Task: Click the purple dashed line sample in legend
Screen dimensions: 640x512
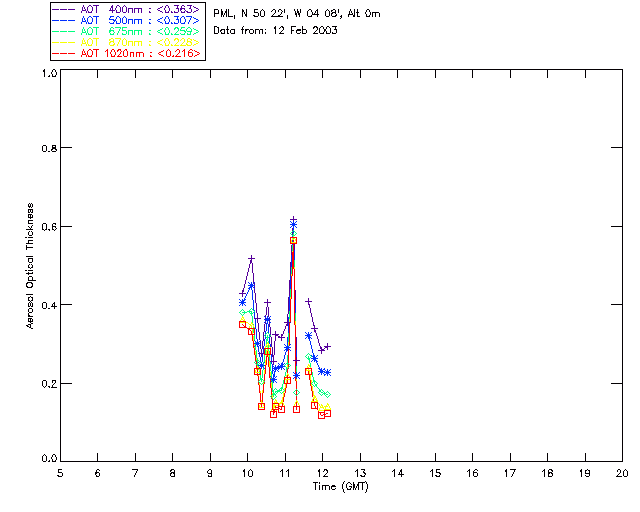Action: 64,9
